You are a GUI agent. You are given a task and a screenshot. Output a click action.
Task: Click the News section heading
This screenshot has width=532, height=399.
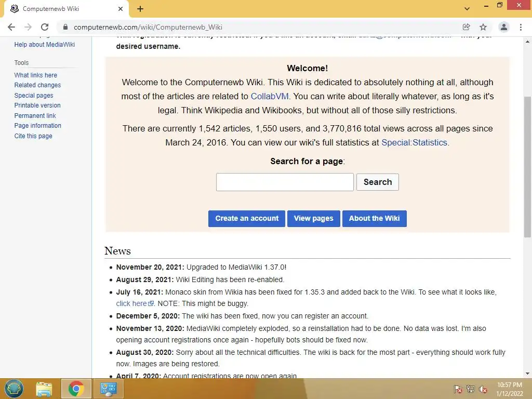[x=118, y=251]
